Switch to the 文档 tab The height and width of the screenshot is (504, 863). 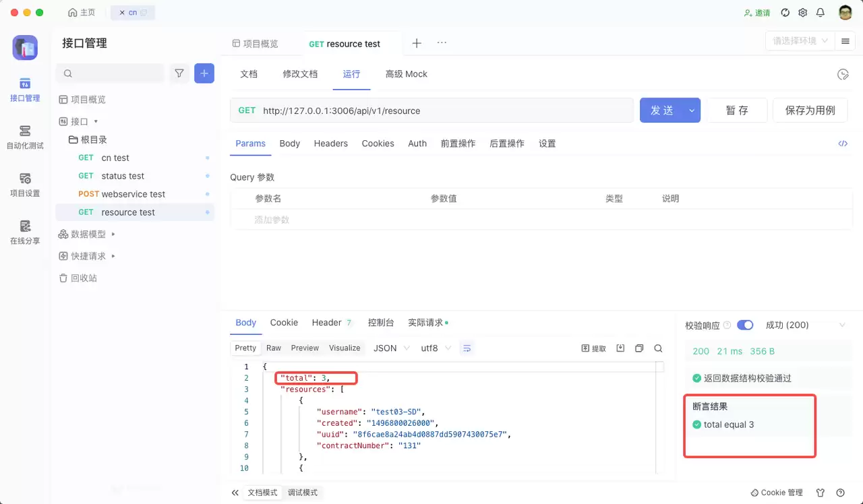click(x=249, y=74)
